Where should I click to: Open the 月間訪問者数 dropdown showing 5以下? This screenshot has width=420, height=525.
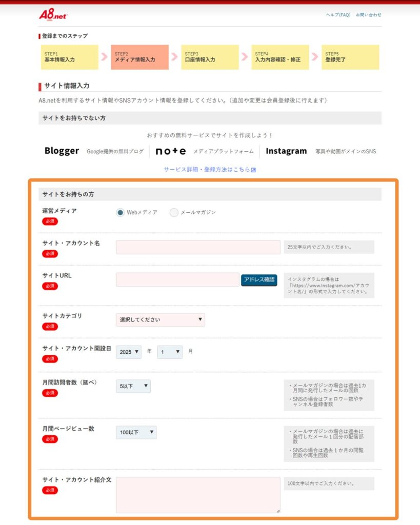point(132,386)
